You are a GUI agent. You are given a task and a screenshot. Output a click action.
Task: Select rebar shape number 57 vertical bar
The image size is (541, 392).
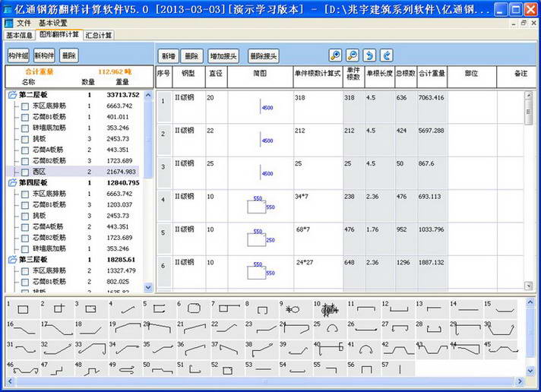coord(398,369)
